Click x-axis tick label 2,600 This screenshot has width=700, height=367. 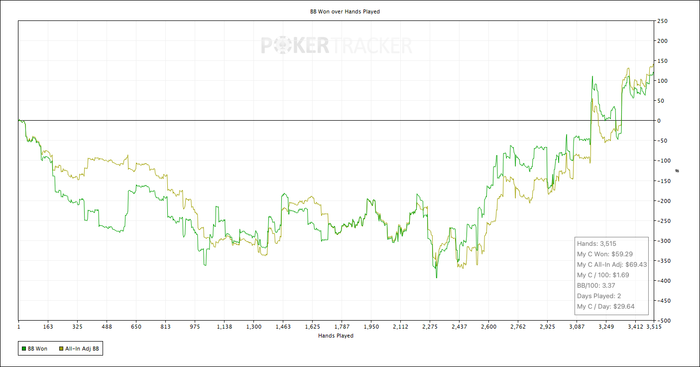click(x=488, y=327)
